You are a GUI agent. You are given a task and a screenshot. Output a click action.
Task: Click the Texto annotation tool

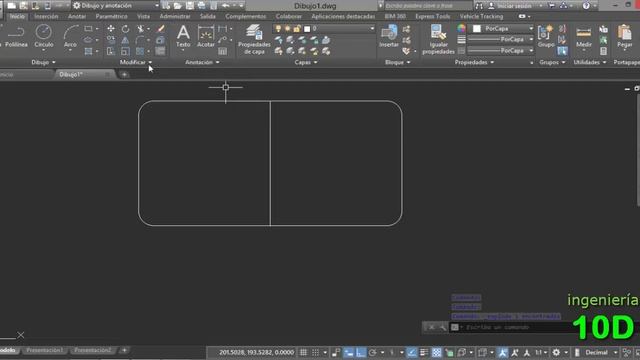183,36
